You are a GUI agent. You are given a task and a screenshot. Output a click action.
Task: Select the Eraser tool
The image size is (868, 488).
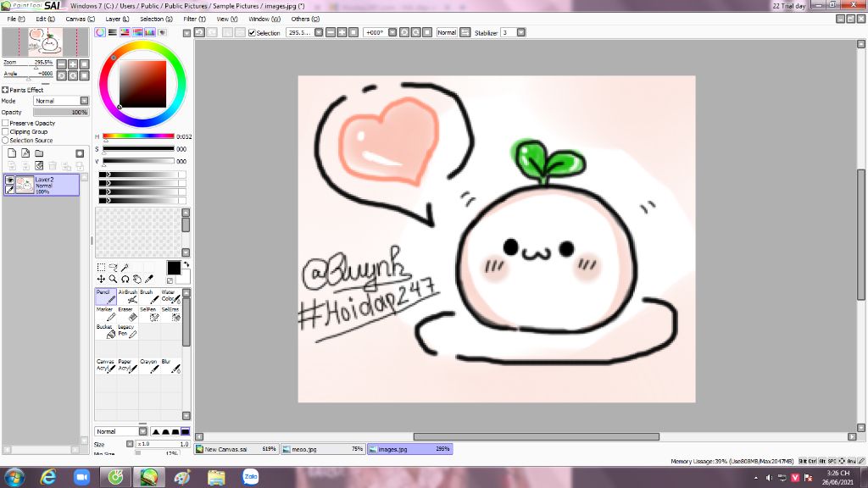127,313
